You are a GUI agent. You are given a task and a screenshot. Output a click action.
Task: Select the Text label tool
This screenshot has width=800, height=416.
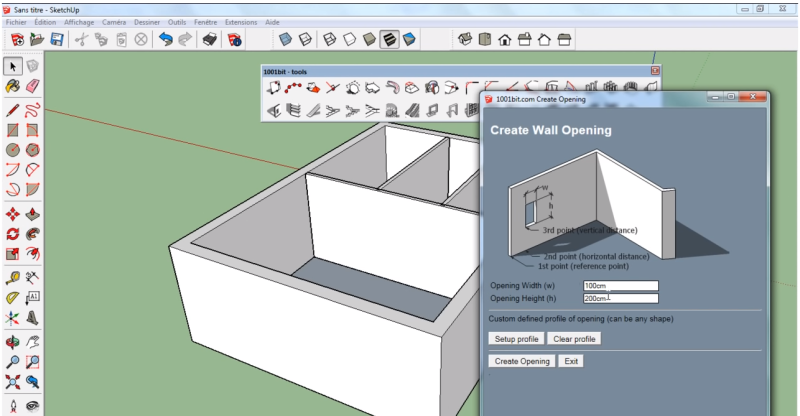click(33, 298)
